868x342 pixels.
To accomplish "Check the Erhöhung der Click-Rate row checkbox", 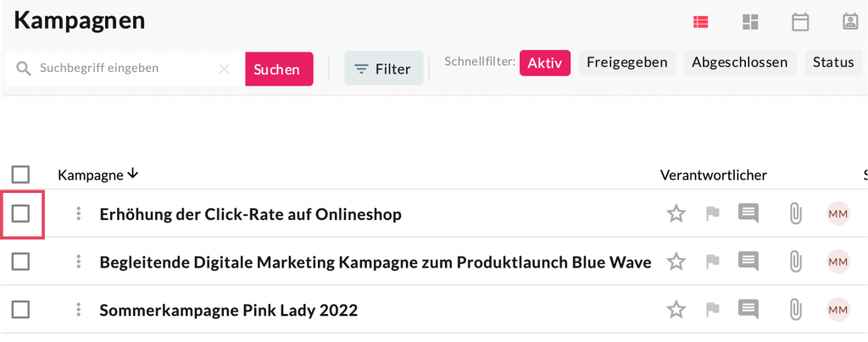I will pos(21,214).
